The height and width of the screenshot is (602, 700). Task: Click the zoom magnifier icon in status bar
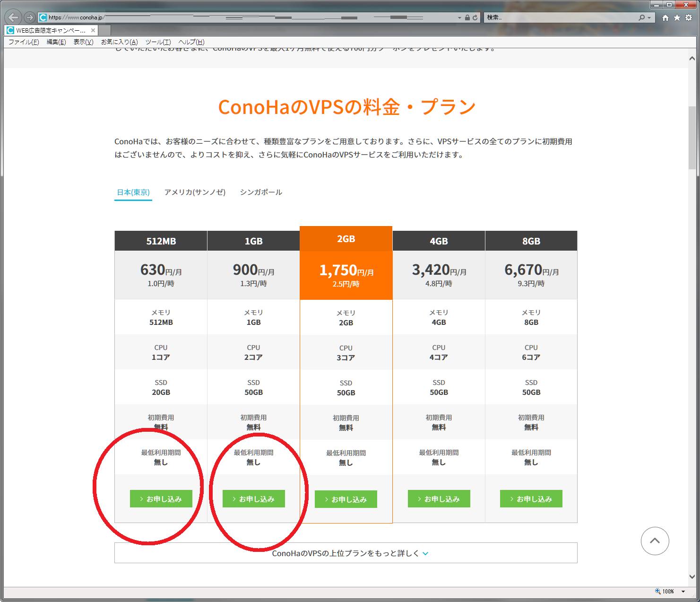click(x=658, y=591)
